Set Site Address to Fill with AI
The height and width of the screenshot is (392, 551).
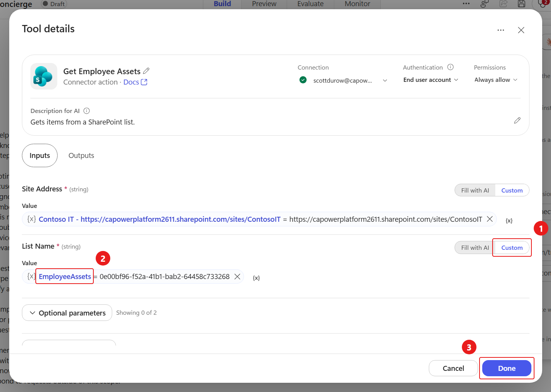point(475,190)
